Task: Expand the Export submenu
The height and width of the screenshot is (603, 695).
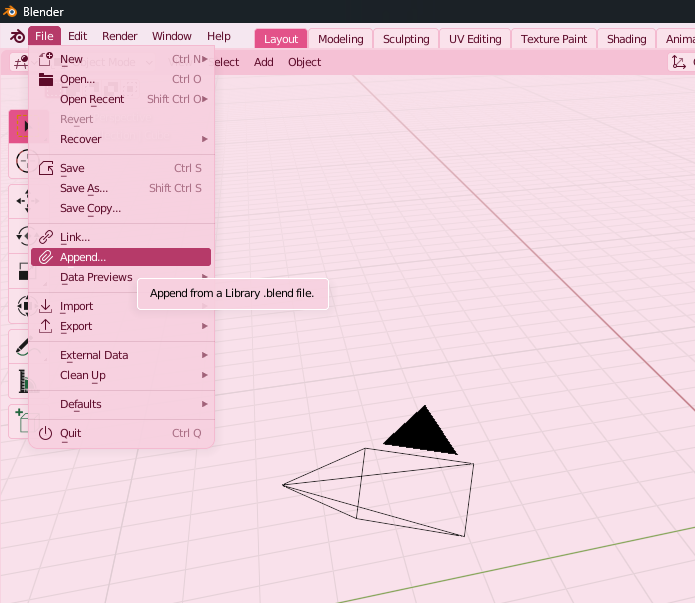Action: [x=121, y=326]
